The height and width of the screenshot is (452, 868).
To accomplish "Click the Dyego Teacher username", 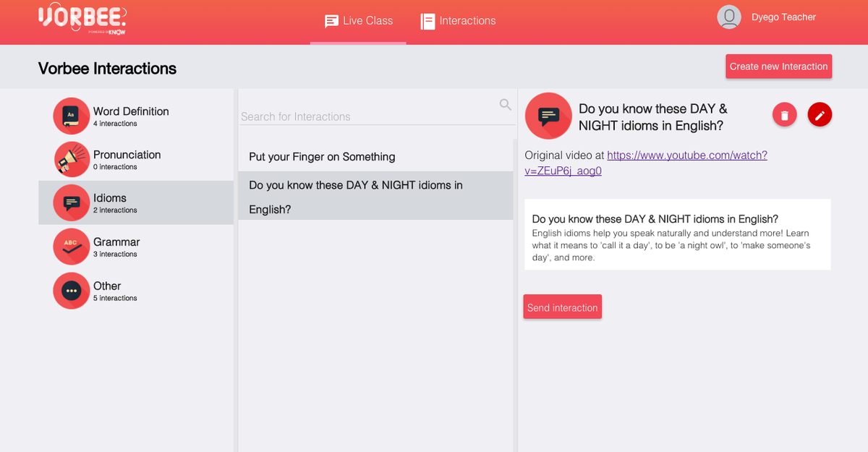I will pos(783,17).
